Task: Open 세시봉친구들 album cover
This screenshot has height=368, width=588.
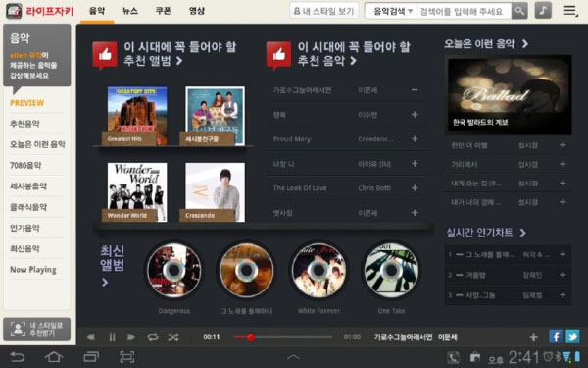Action: tap(215, 116)
